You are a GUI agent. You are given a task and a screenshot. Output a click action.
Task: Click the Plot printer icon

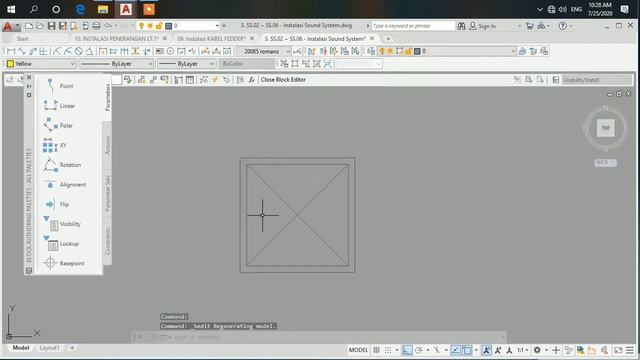click(96, 26)
